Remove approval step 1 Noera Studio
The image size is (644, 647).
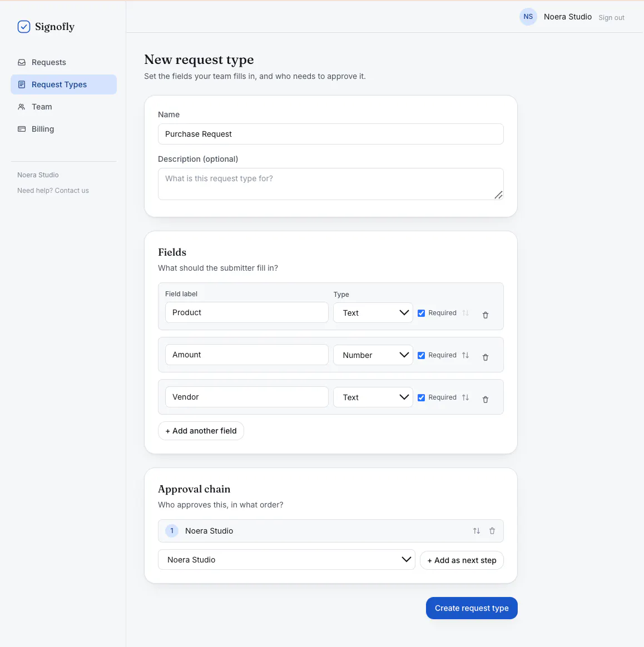coord(492,531)
